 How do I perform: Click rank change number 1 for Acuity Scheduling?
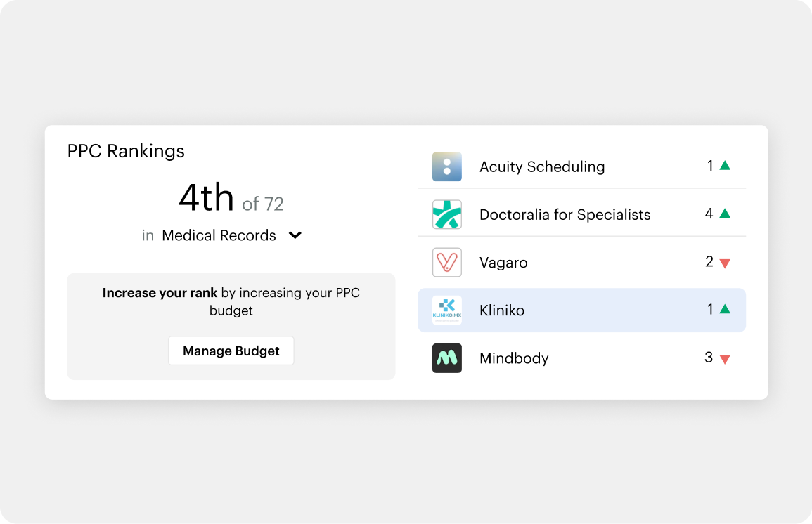tap(711, 166)
